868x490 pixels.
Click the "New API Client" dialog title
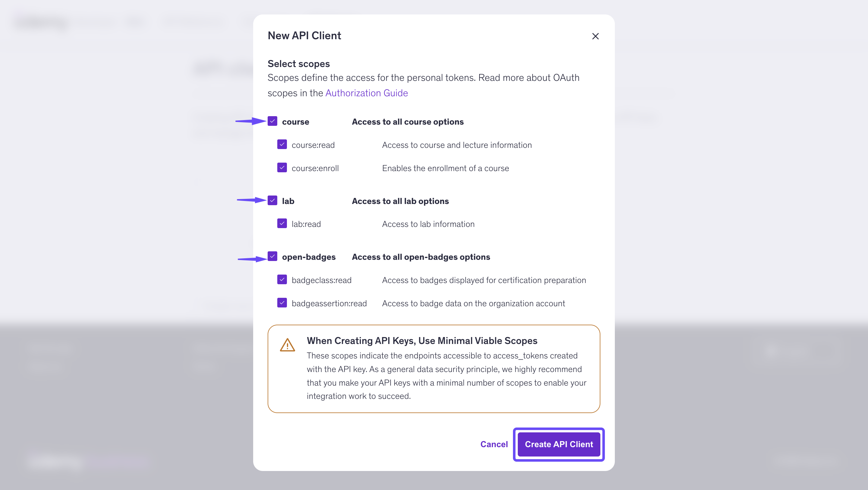pos(304,35)
